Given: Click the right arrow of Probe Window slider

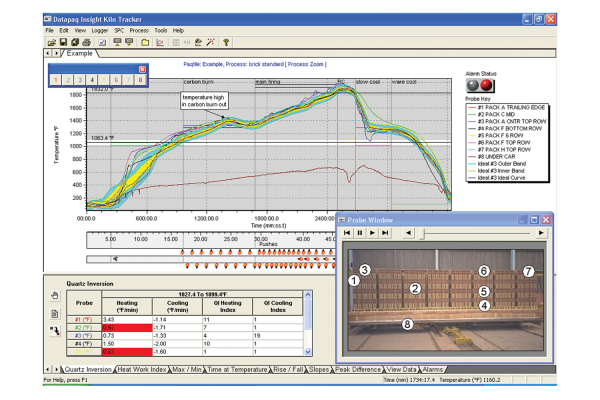Looking at the screenshot, I should [541, 232].
